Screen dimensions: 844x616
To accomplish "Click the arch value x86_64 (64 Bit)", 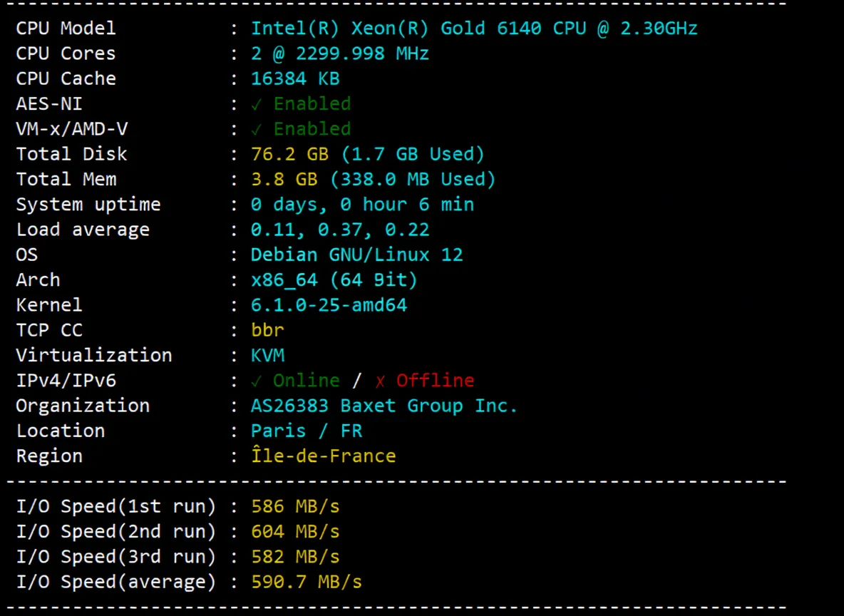I will tap(334, 280).
